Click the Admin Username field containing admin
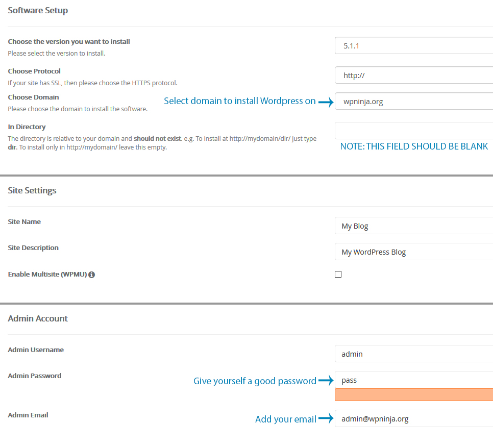 pyautogui.click(x=413, y=354)
